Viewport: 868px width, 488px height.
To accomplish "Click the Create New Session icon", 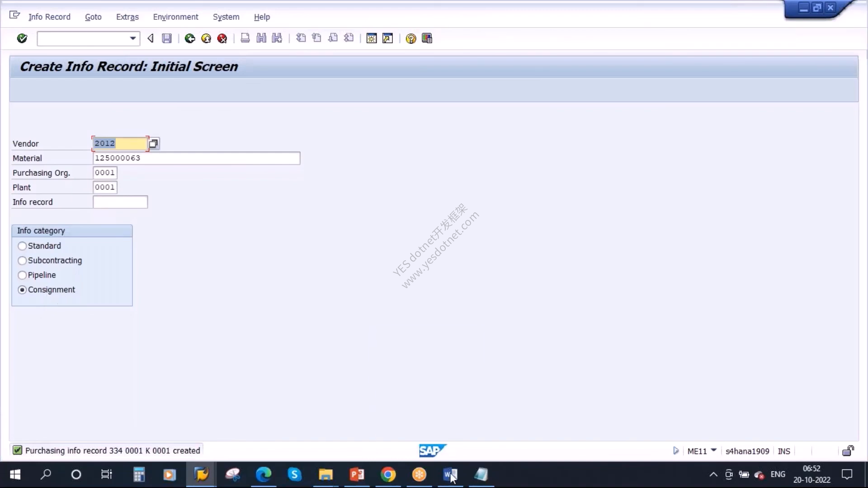I will point(372,38).
